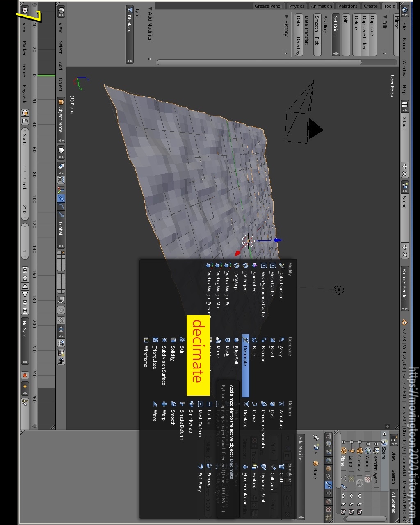Expand the Plane item in outliner

coord(344,441)
